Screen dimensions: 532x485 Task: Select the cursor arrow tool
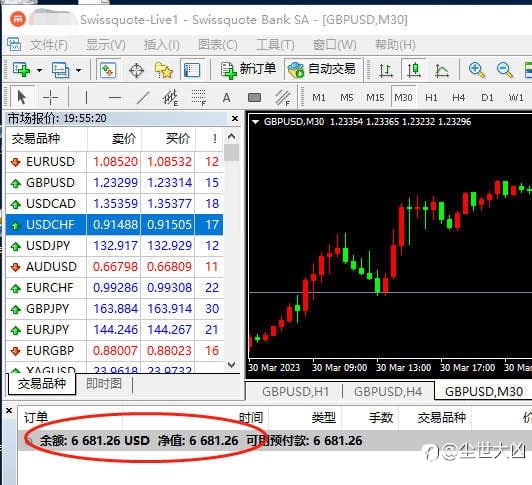pyautogui.click(x=21, y=98)
